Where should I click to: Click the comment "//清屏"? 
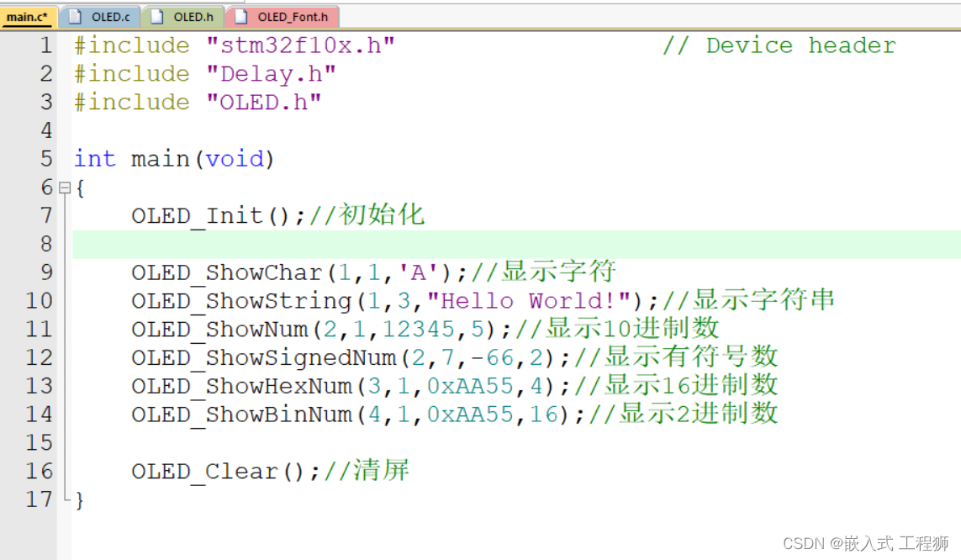point(367,471)
